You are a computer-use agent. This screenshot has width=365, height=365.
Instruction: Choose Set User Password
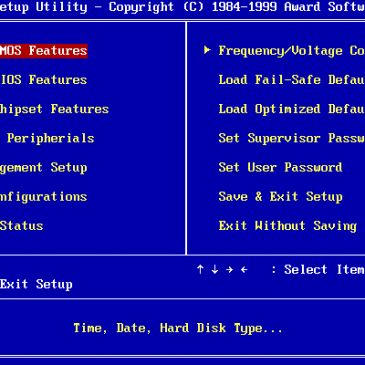[x=280, y=167]
